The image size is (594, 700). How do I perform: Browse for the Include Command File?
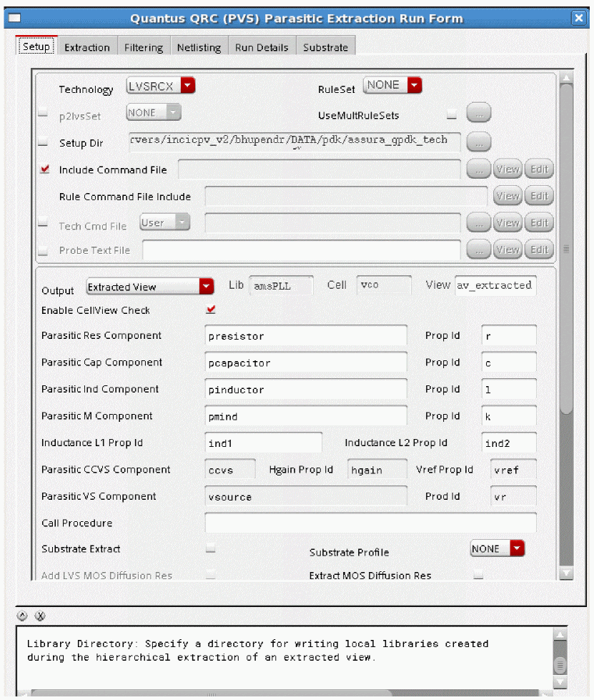tap(479, 169)
